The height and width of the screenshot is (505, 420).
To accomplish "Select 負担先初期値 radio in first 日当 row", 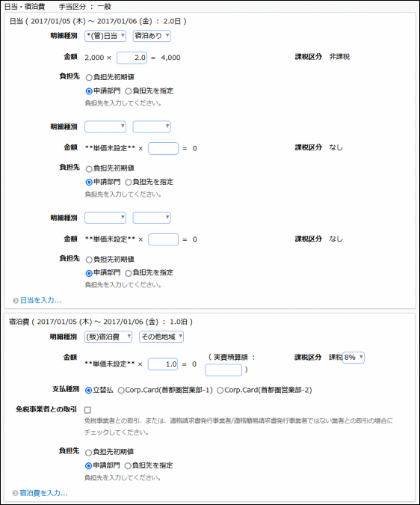I will pyautogui.click(x=89, y=78).
